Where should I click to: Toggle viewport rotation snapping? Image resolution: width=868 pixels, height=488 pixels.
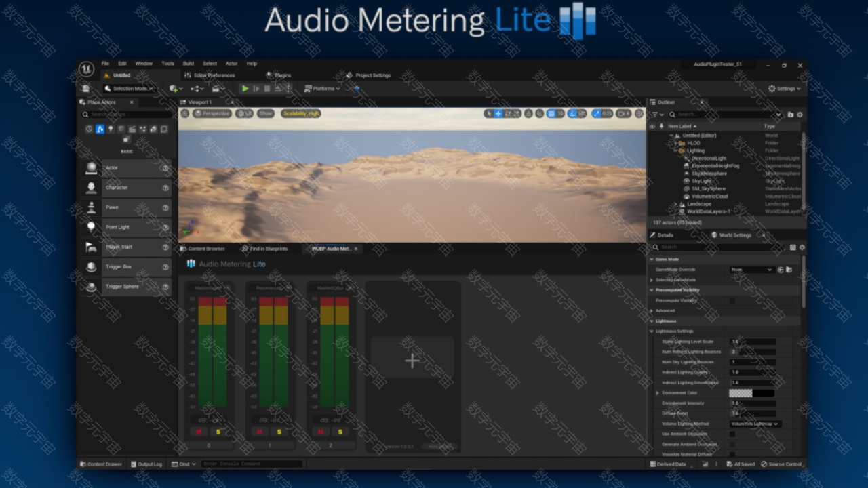point(572,113)
